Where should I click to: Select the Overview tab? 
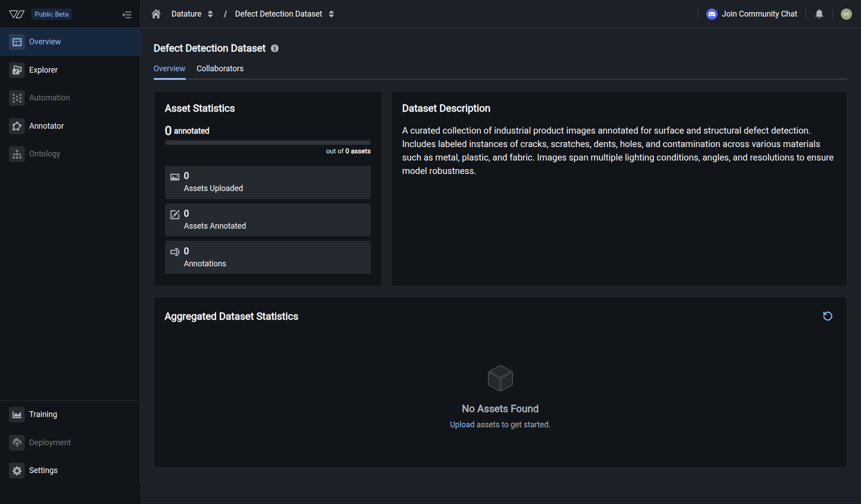point(169,69)
